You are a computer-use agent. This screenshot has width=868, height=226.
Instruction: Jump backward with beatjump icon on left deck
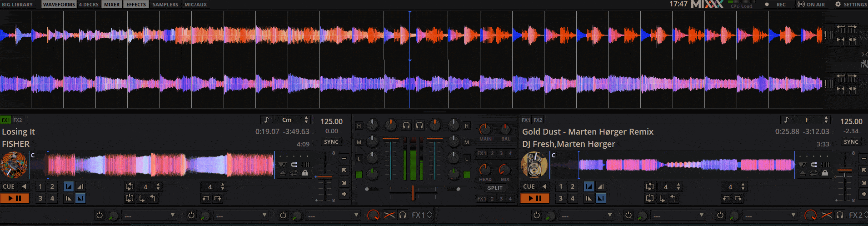tap(206, 198)
